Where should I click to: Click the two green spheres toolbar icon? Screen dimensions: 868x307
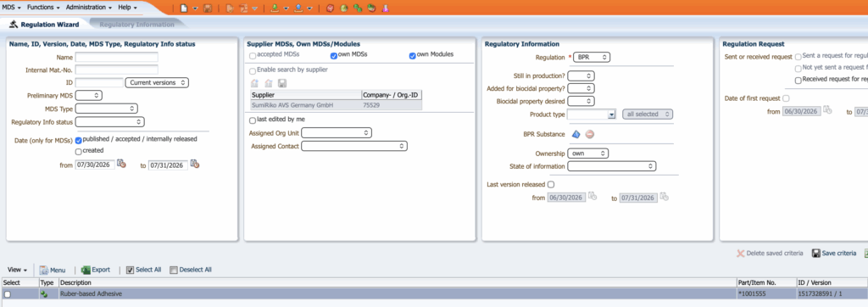pos(358,8)
